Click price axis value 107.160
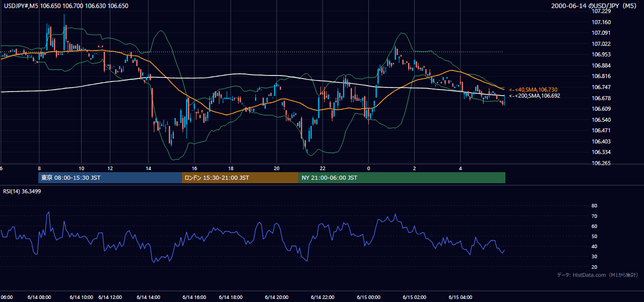Screen dimensions: 644x302 [601, 22]
